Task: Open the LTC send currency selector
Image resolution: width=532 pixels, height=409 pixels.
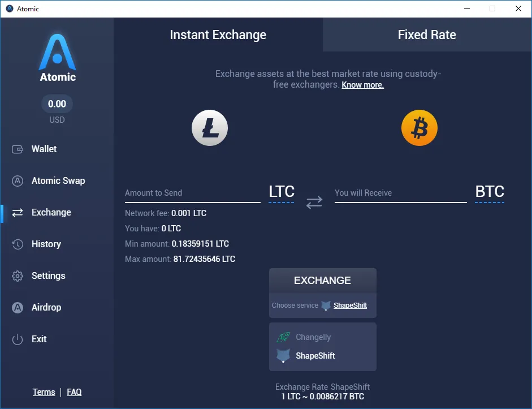Action: coord(282,192)
